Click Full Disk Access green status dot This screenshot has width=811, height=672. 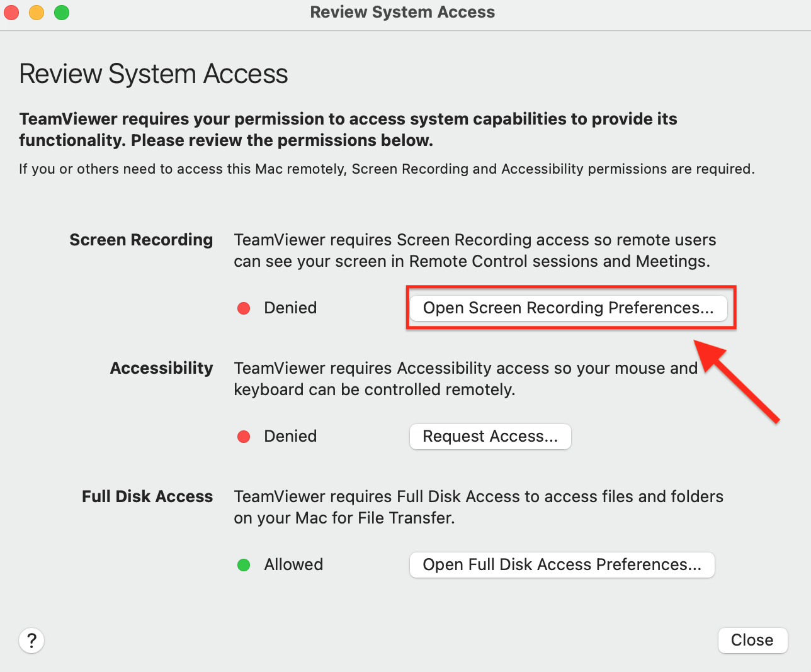pyautogui.click(x=244, y=565)
